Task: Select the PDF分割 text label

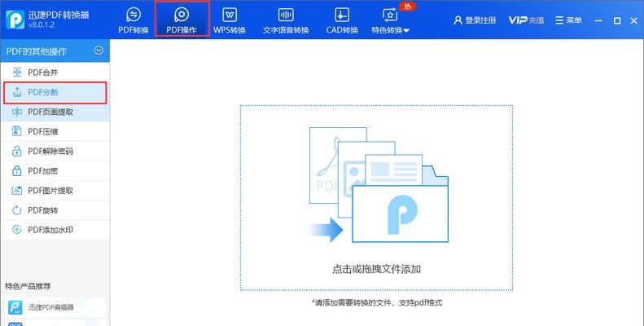Action: coord(42,92)
